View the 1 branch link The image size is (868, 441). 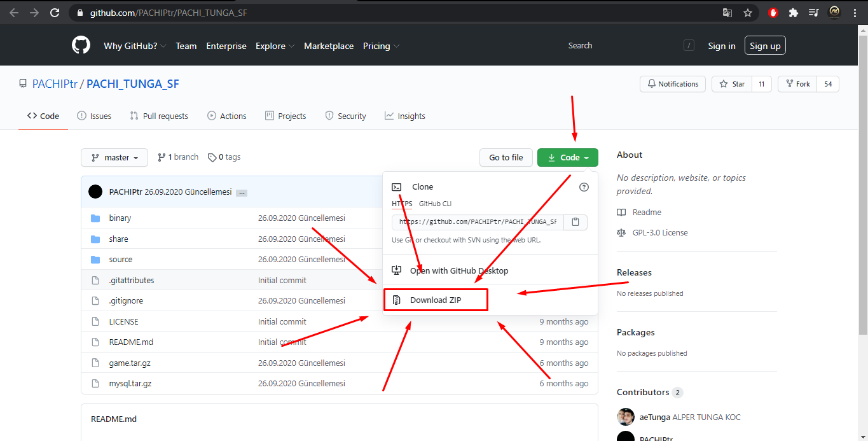pos(178,157)
